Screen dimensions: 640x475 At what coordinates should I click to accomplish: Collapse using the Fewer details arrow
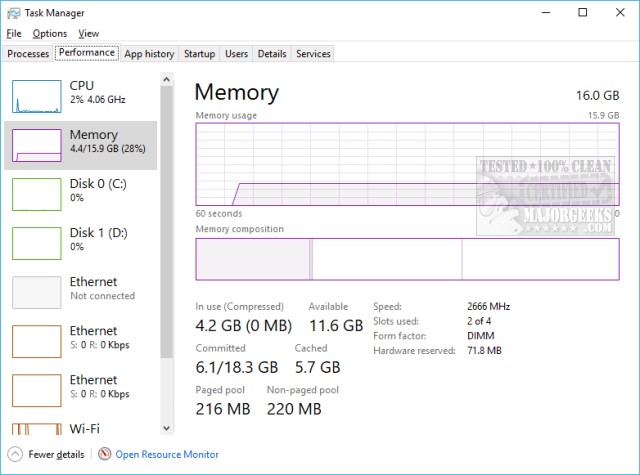point(15,454)
